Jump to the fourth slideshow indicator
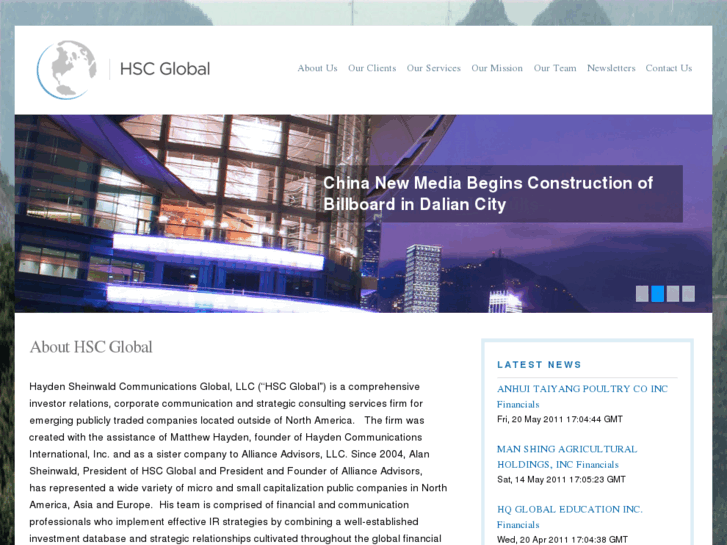 point(689,294)
